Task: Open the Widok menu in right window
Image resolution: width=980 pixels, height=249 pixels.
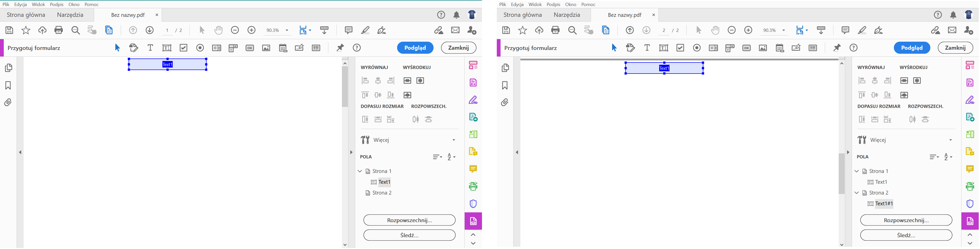Action: point(535,5)
